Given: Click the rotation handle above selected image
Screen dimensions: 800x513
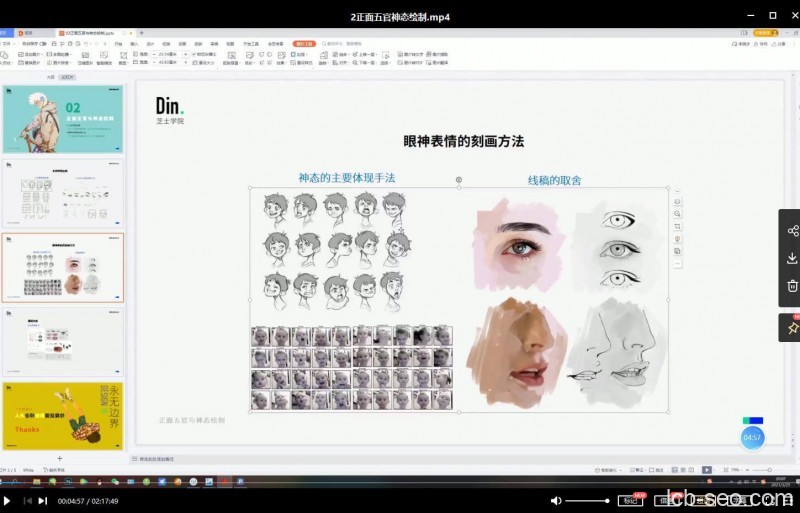Looking at the screenshot, I should click(459, 180).
